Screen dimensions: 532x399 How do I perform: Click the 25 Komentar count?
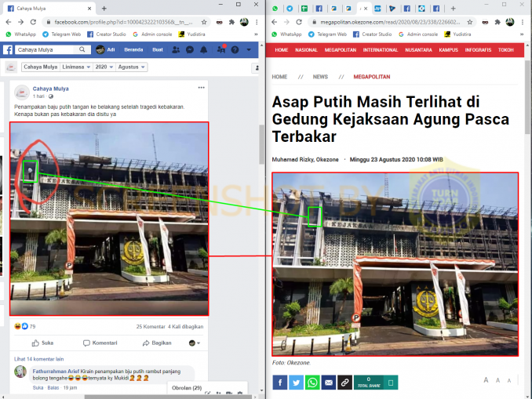pos(151,326)
